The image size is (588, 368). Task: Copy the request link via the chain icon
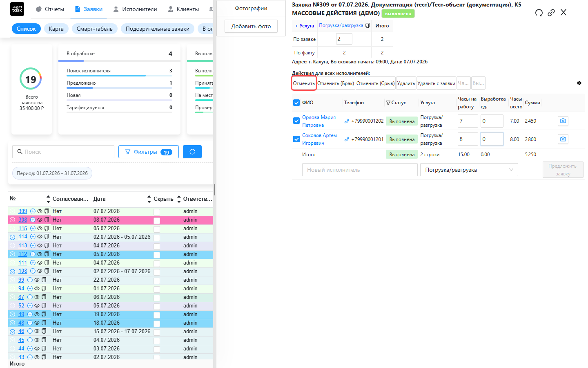pyautogui.click(x=551, y=13)
